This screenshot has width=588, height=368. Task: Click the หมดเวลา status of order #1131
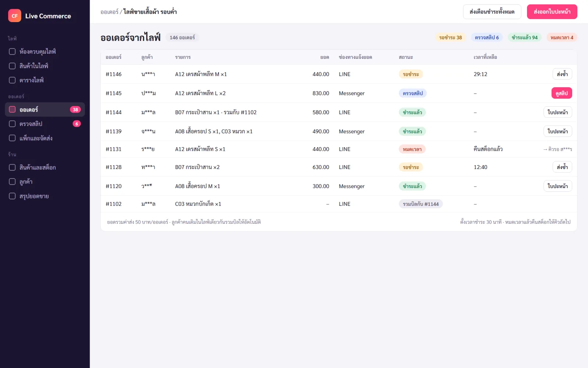coord(412,149)
